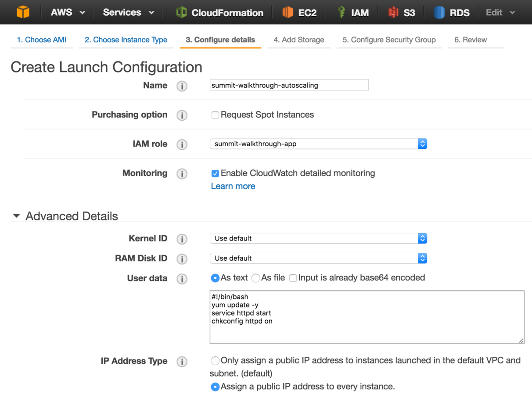Collapse the Advanced Details section
The image size is (532, 395).
click(x=17, y=216)
